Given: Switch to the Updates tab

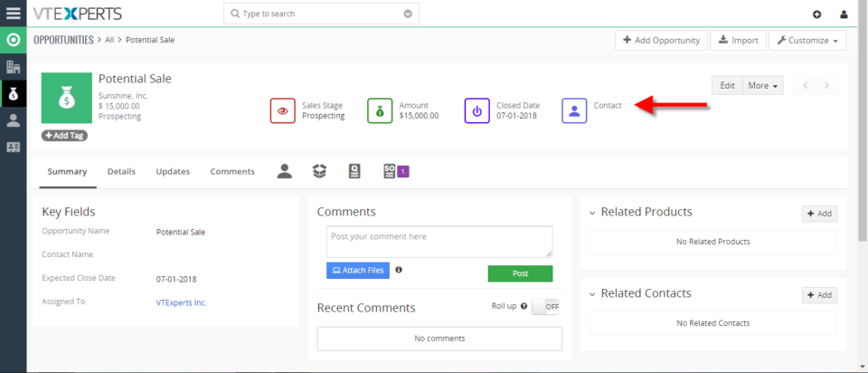Looking at the screenshot, I should (173, 172).
